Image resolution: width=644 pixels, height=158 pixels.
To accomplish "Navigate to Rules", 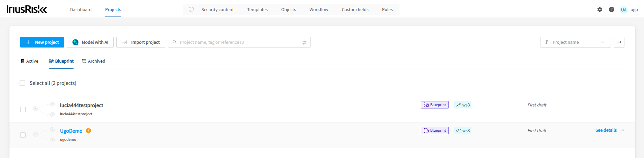I will point(387,9).
